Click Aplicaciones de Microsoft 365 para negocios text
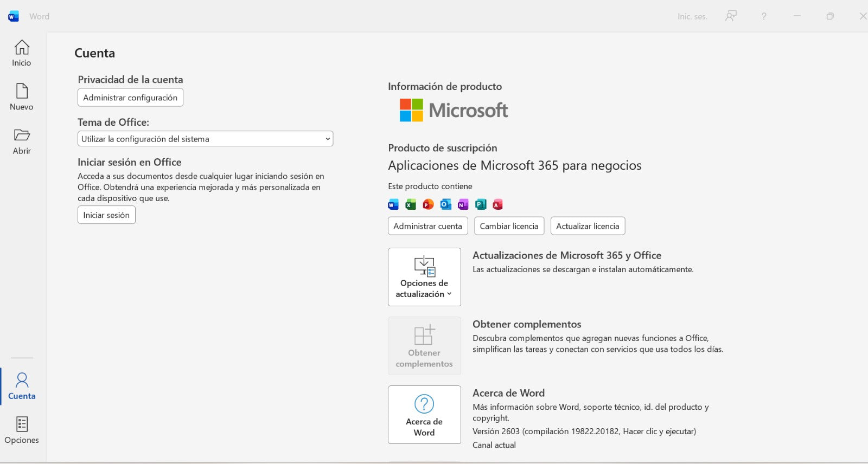 pos(514,165)
